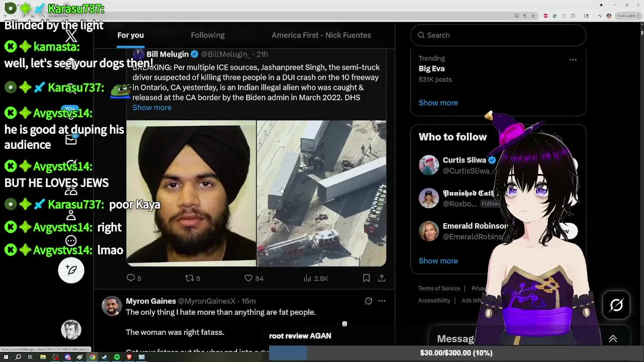This screenshot has height=362, width=644.
Task: Open the floating Grok button
Action: click(616, 305)
